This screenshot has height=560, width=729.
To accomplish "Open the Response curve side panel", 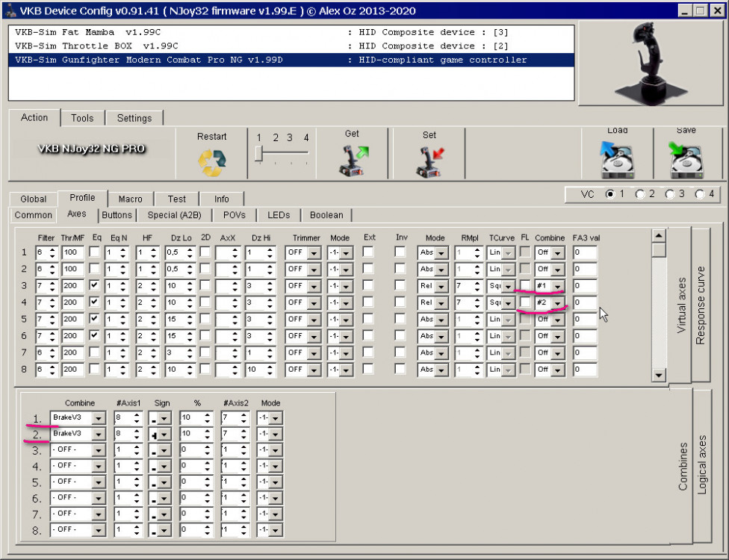I will pyautogui.click(x=701, y=306).
